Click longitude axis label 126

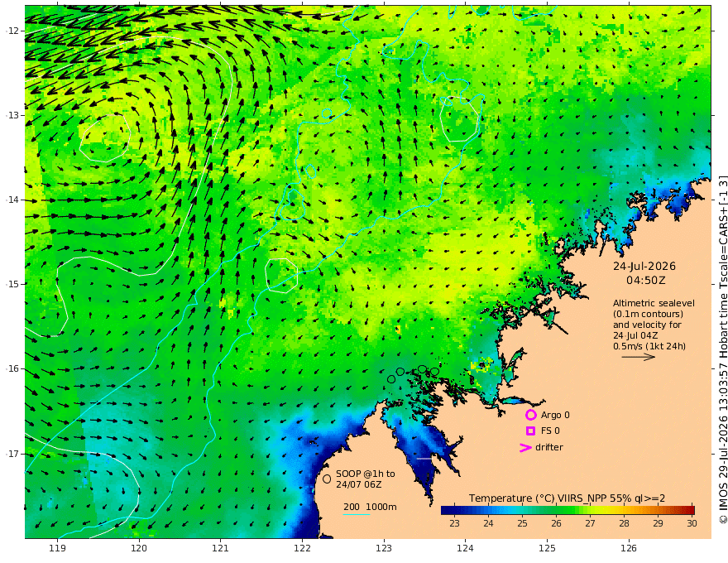pos(629,548)
